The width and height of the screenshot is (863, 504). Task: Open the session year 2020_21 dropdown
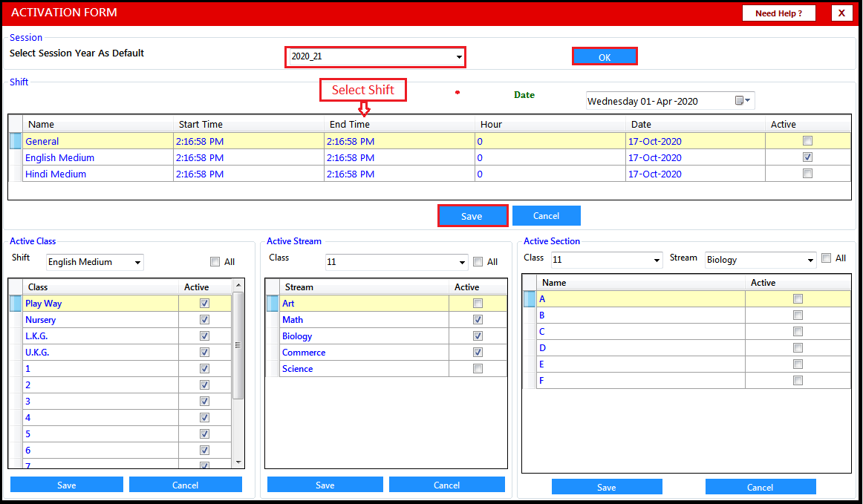[x=458, y=56]
